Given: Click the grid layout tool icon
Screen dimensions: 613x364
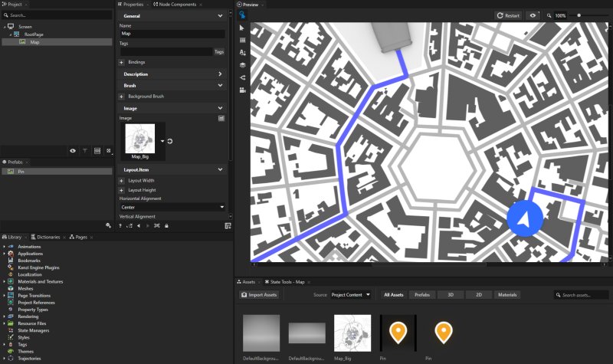Looking at the screenshot, I should tap(242, 40).
